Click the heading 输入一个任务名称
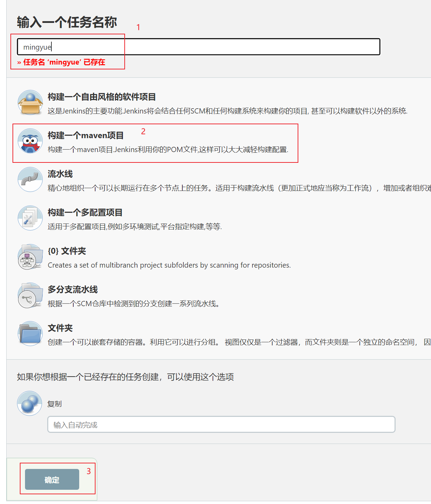 pos(67,22)
